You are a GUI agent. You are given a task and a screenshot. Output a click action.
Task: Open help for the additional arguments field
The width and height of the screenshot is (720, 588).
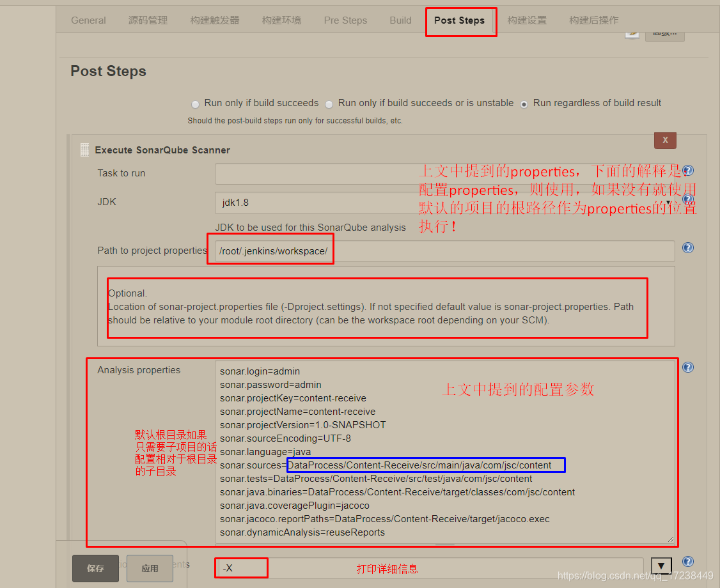[x=688, y=561]
